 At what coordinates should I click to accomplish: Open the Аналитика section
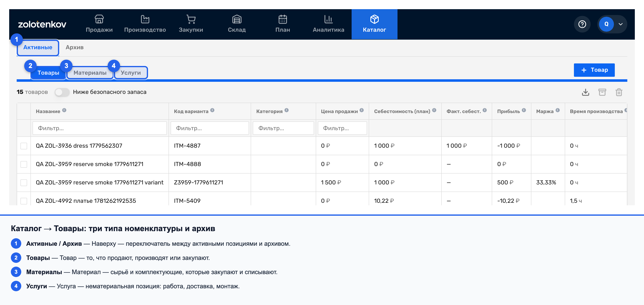pyautogui.click(x=328, y=24)
